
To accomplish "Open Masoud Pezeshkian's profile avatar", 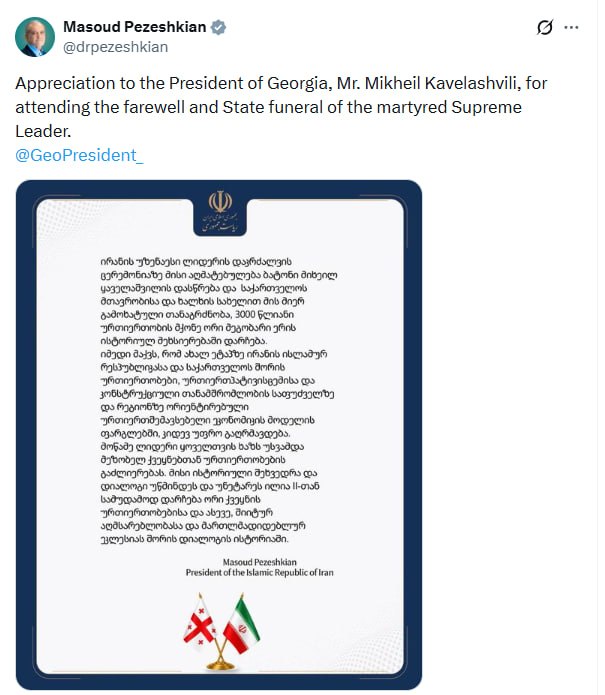I will (x=35, y=37).
